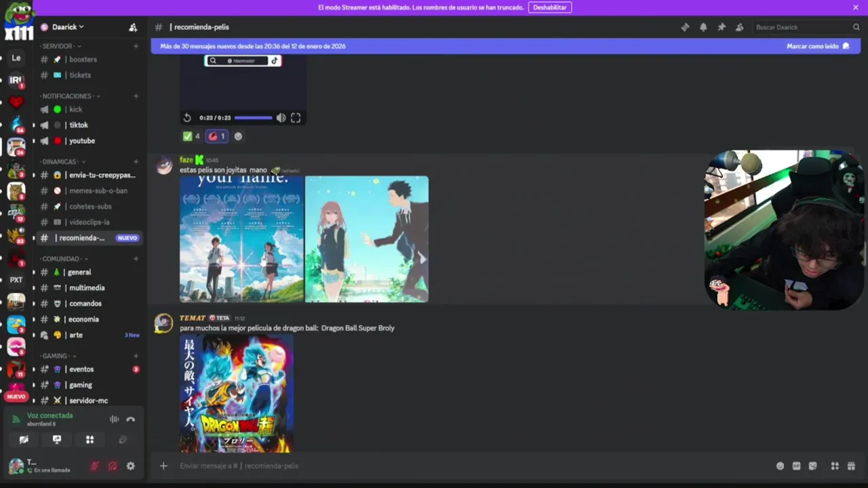Click the video progress bar
The height and width of the screenshot is (488, 868).
pyautogui.click(x=253, y=118)
